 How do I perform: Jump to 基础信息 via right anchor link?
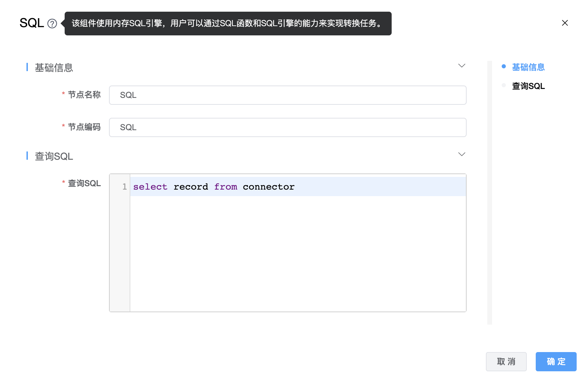point(528,67)
